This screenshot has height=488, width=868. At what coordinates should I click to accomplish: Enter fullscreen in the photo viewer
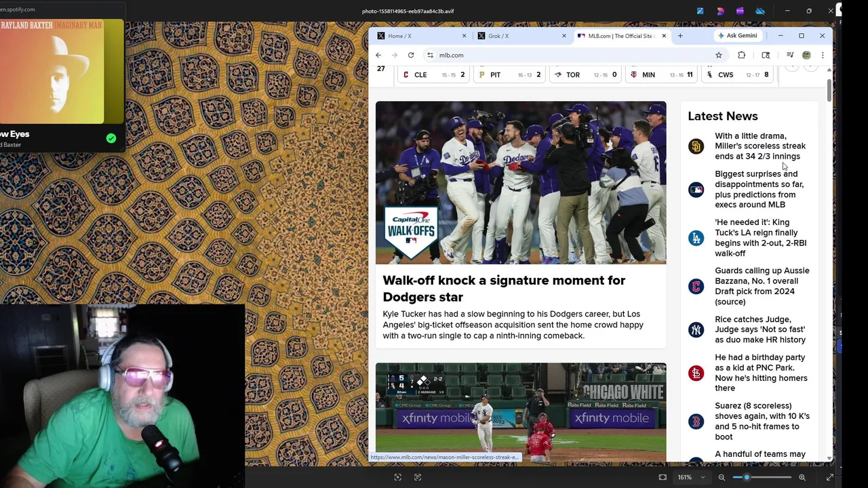tap(829, 477)
